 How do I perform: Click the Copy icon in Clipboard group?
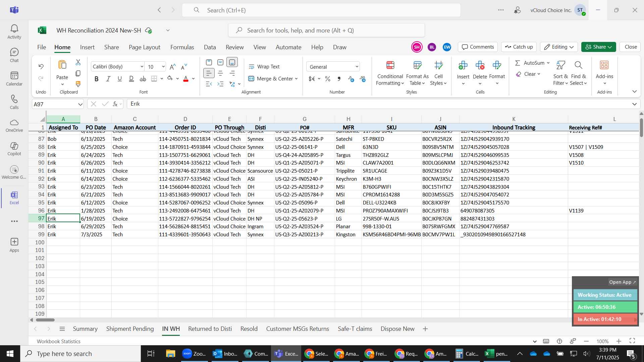78,73
